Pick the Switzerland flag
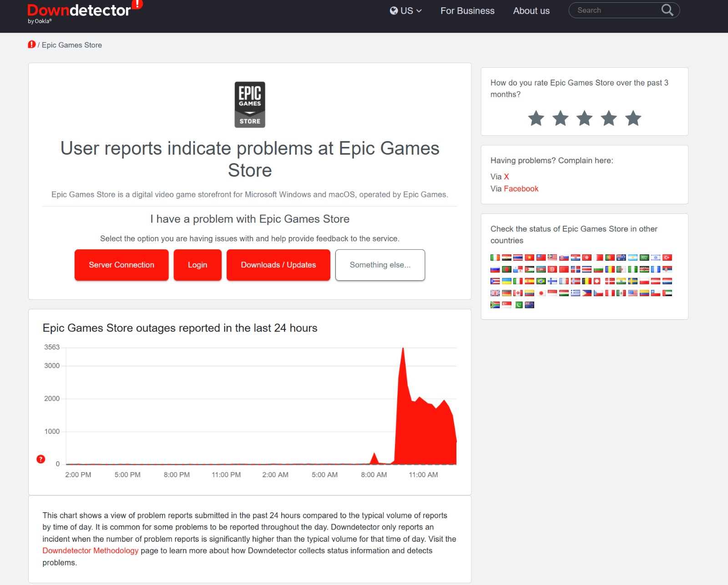The image size is (728, 585). click(x=597, y=281)
